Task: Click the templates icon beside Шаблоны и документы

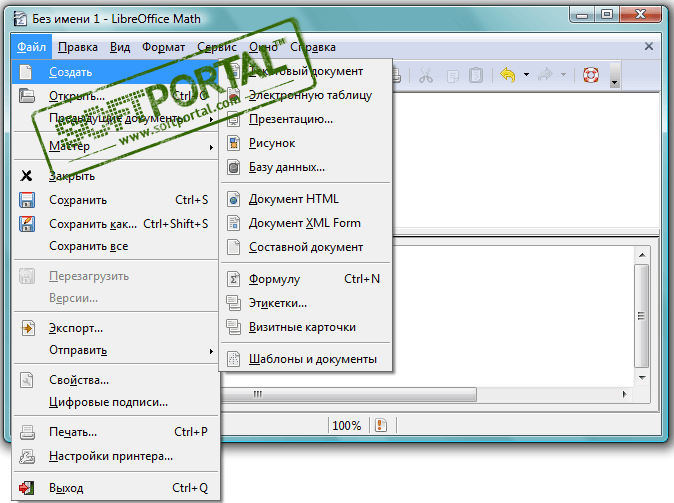Action: 233,359
